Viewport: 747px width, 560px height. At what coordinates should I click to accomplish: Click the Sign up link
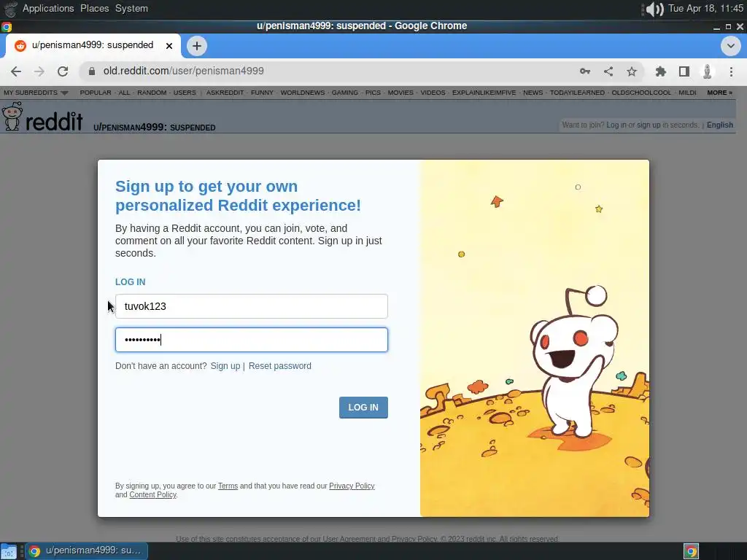(225, 366)
